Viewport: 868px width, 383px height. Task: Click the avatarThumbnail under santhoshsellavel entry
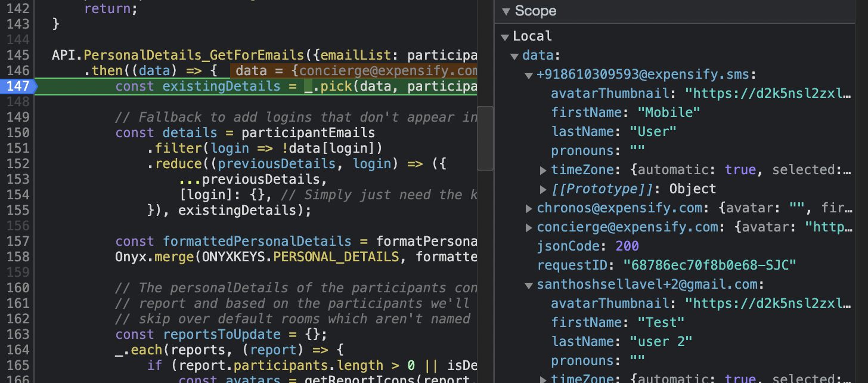(x=701, y=303)
